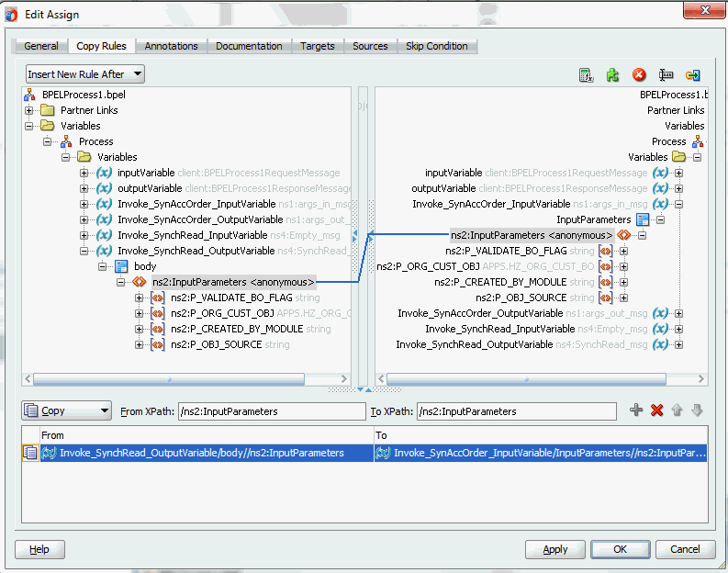Viewport: 728px width, 573px height.
Task: Expand Partner Links in left tree
Action: tap(28, 110)
